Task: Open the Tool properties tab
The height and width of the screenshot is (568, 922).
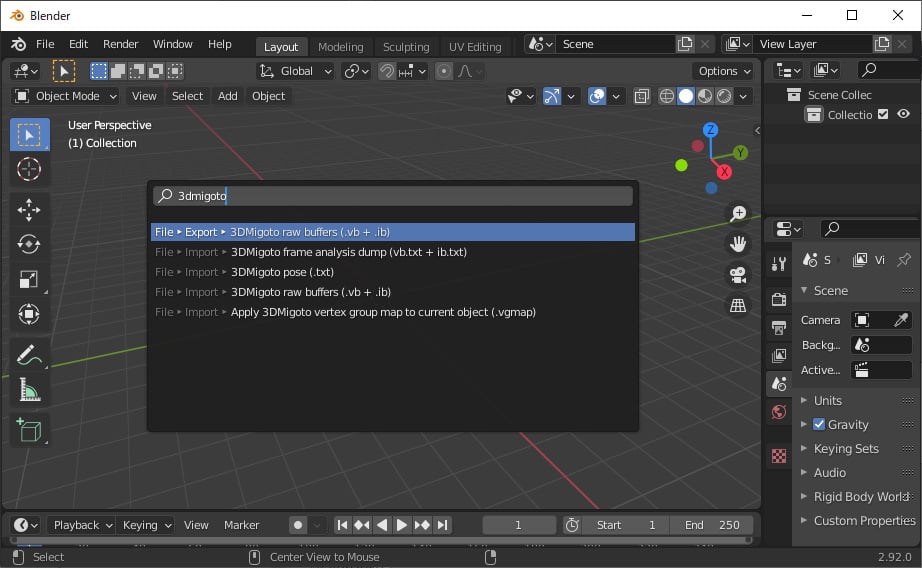Action: coord(779,264)
